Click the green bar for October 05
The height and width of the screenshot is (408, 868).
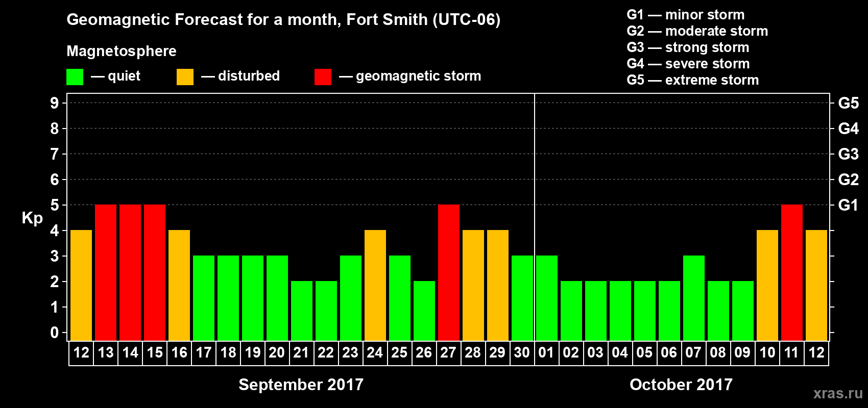tap(645, 311)
